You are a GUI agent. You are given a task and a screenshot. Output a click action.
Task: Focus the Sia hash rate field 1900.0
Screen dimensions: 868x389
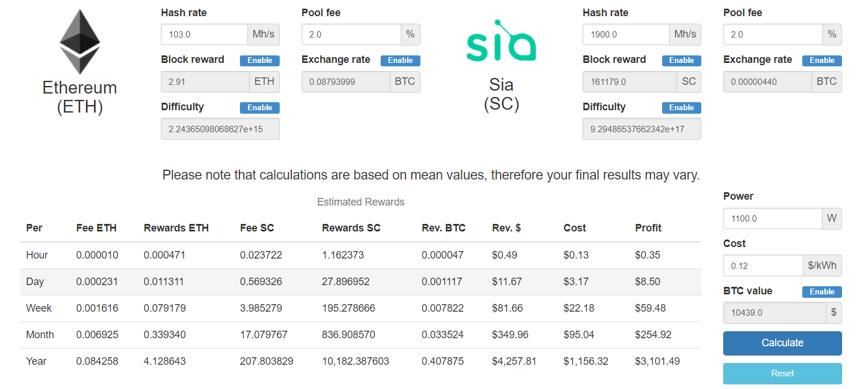pyautogui.click(x=626, y=35)
